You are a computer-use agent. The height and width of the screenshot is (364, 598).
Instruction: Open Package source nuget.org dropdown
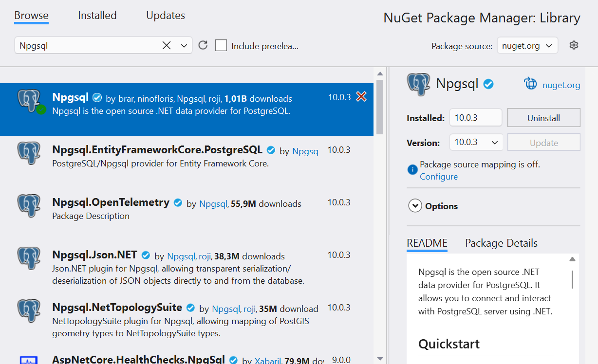[527, 46]
